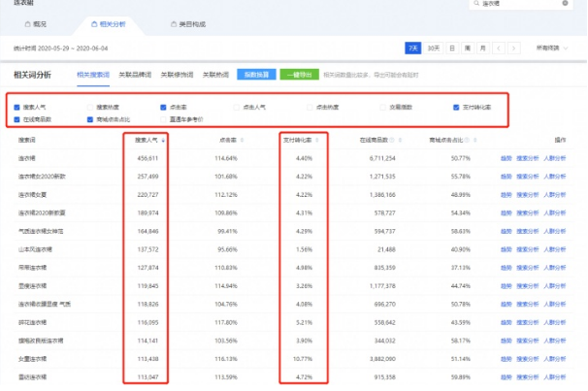Click the 搜索人气 value 189,974
This screenshot has height=391, width=588.
[x=147, y=213]
